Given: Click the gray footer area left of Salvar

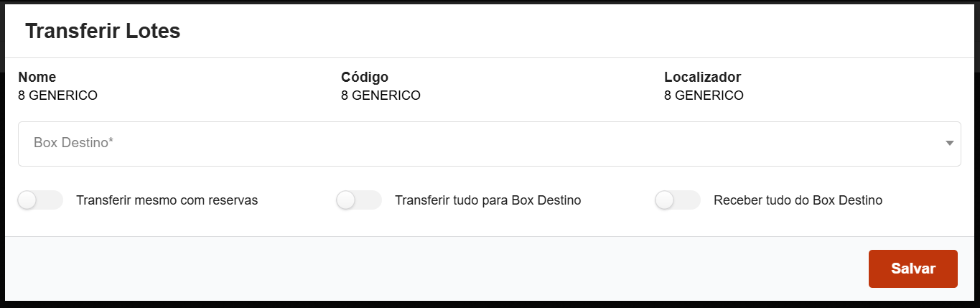Looking at the screenshot, I should (x=431, y=269).
